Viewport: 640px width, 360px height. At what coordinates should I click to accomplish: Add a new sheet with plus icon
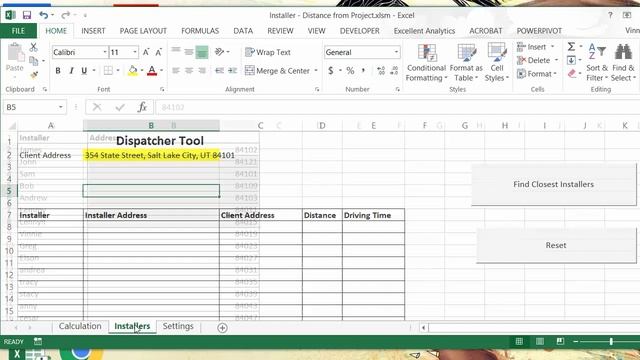pos(222,328)
